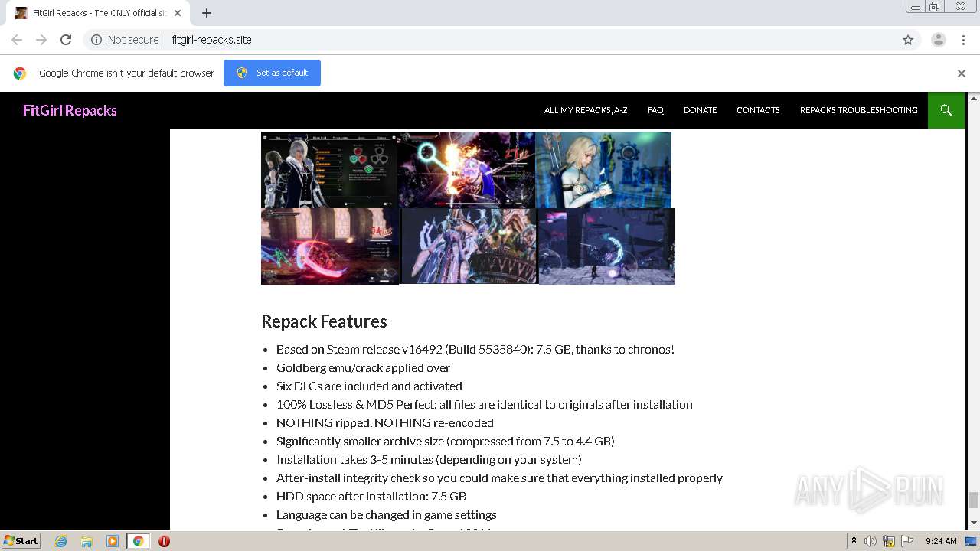
Task: Close the FitGirl Repacks tab
Action: [178, 13]
